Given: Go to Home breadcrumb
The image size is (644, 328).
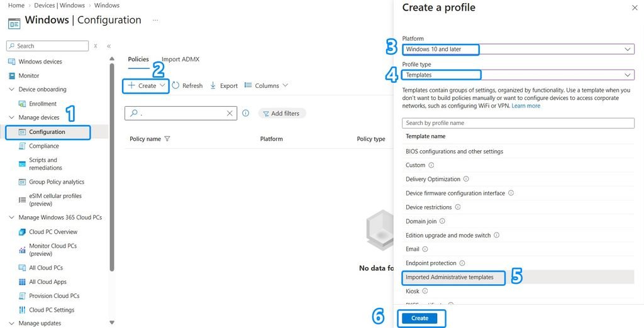Looking at the screenshot, I should point(16,5).
